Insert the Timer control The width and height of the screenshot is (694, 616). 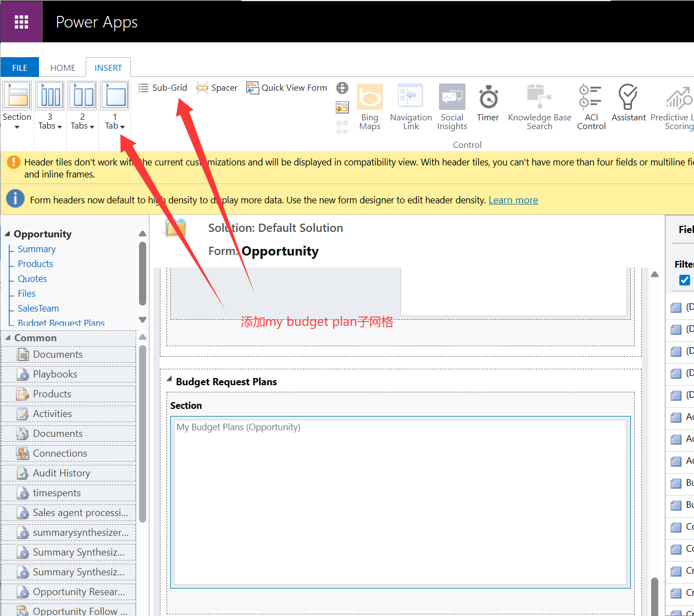pos(488,103)
